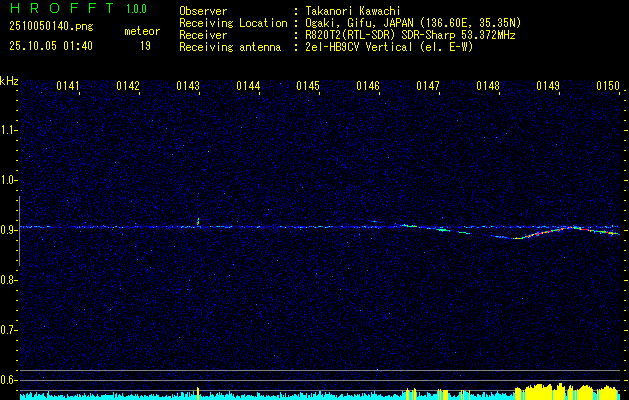Click the 'Receiver' field label
Screen dimensions: 629x400
[203, 35]
